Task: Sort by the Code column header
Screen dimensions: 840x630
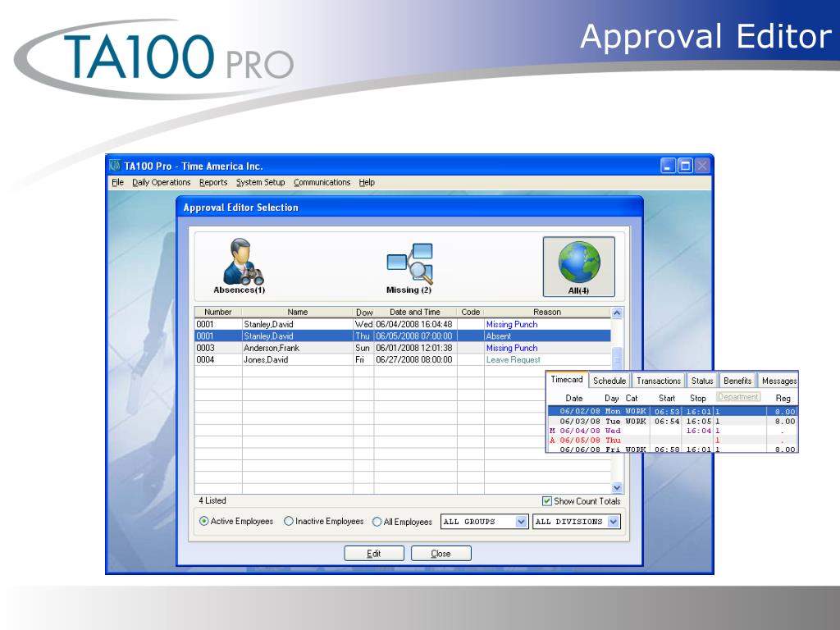Action: click(x=470, y=312)
